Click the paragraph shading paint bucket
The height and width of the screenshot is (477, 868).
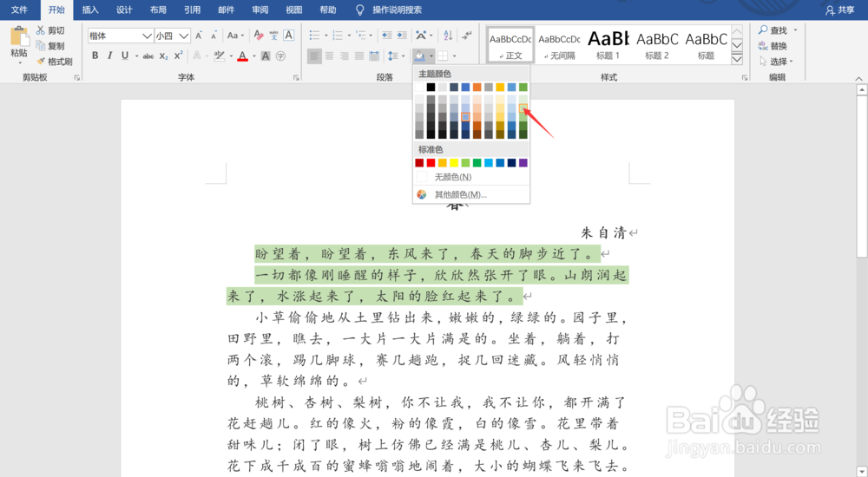pos(420,56)
